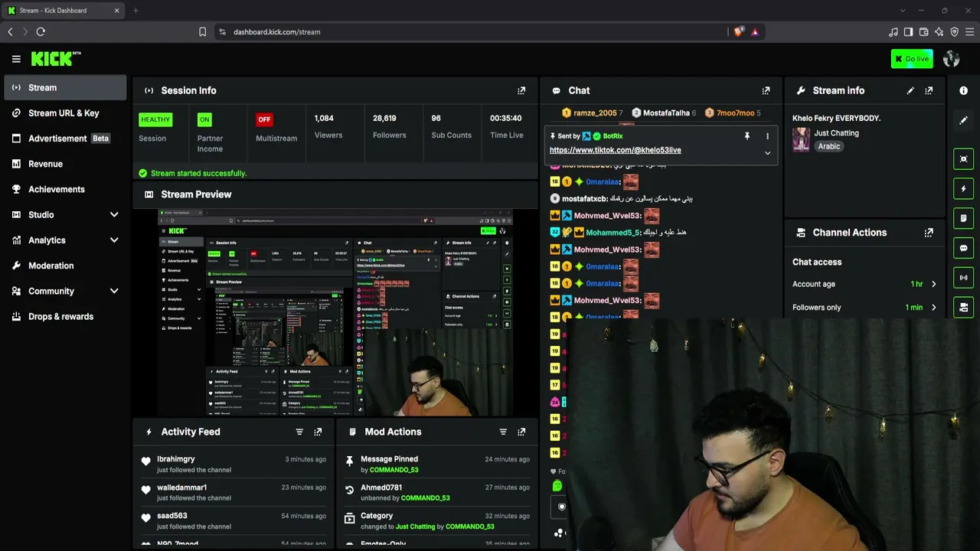Go back in the browser
Screen dimensions: 980x551
click(10, 32)
